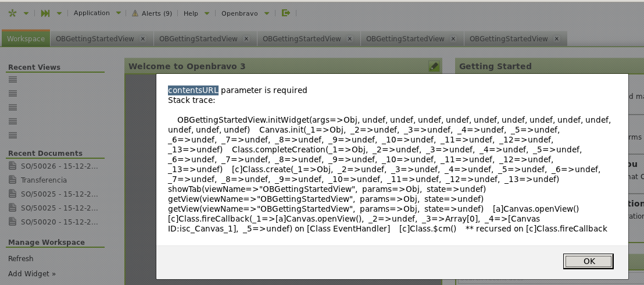This screenshot has width=644, height=285.
Task: Click highlighted contentsURL text in dialog
Action: pos(193,90)
